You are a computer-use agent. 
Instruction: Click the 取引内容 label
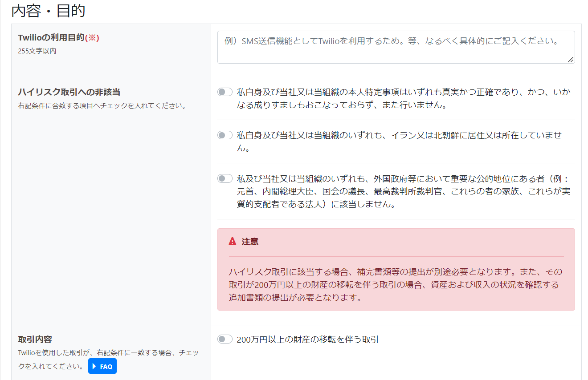tap(35, 340)
